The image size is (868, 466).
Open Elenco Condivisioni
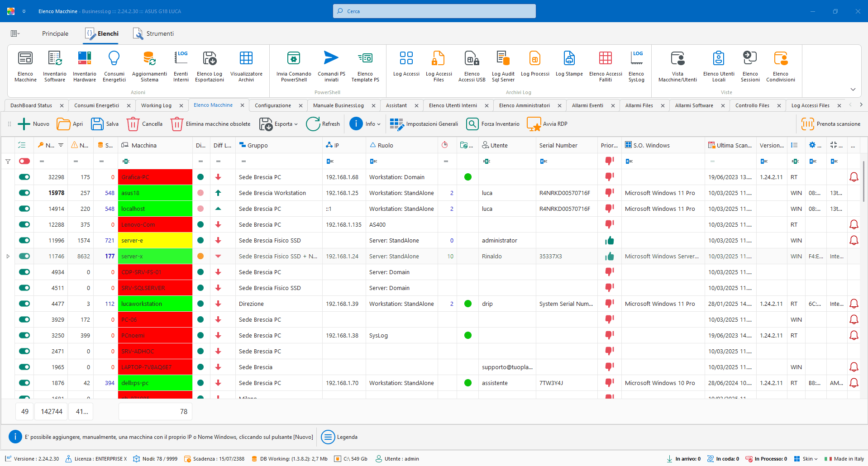781,67
